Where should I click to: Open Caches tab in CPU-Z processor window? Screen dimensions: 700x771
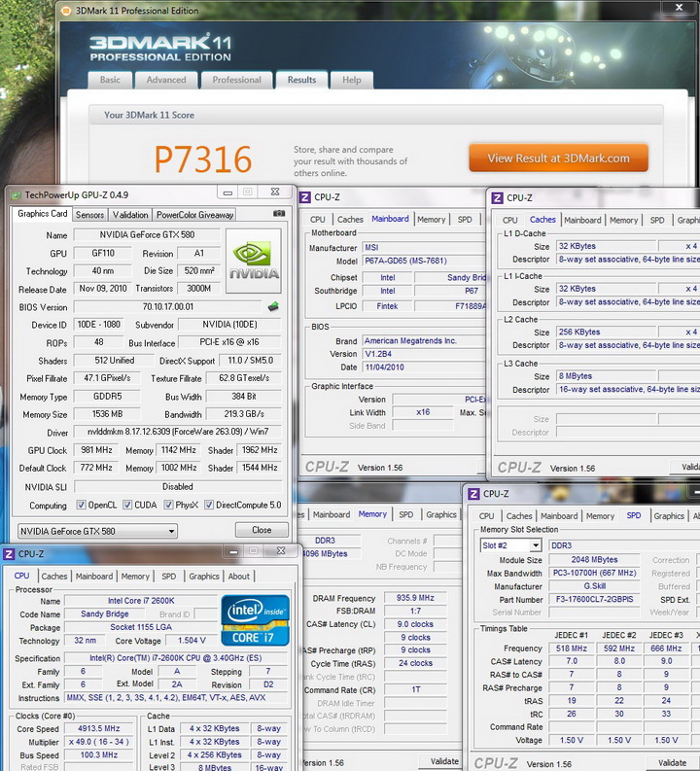54,577
